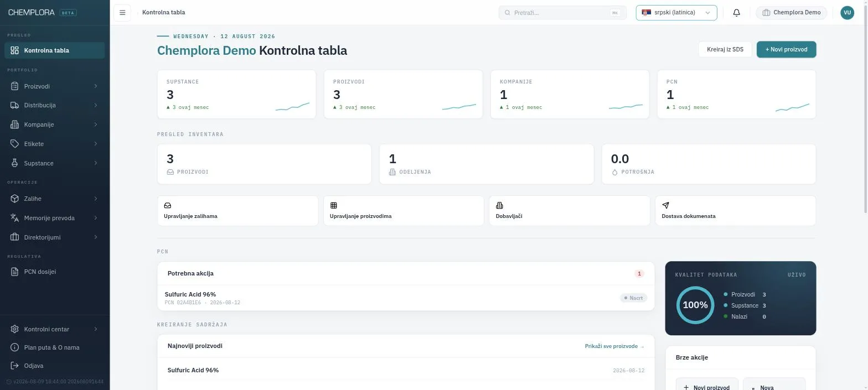Expand the Kompanije submenu chevron

coord(96,124)
